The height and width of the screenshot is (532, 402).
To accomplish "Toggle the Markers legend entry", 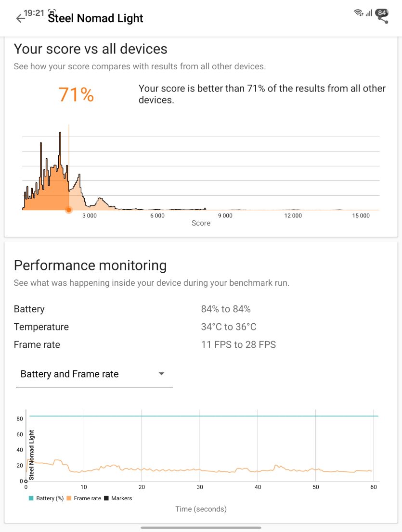I will coord(118,498).
